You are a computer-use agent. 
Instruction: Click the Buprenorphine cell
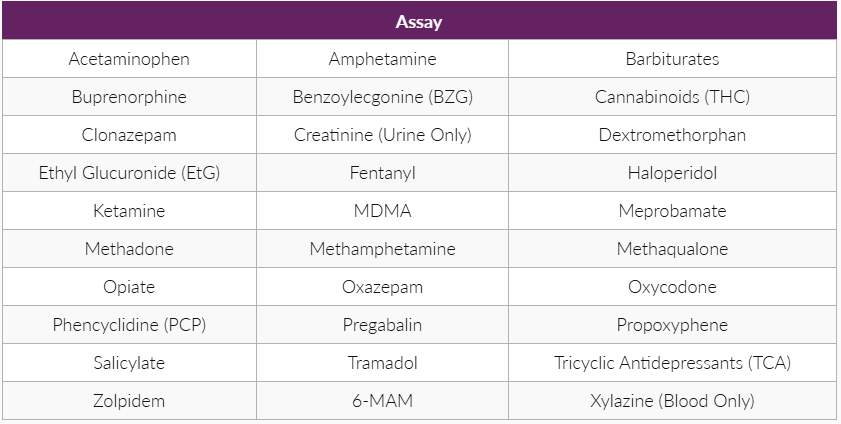(x=129, y=97)
